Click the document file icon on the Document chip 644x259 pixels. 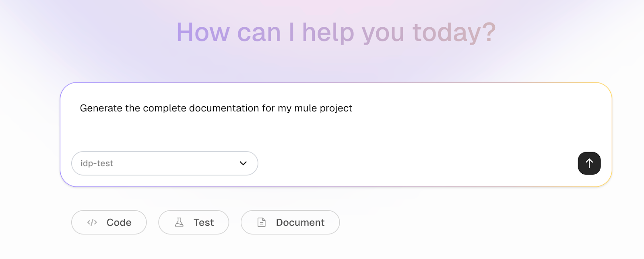(x=261, y=222)
